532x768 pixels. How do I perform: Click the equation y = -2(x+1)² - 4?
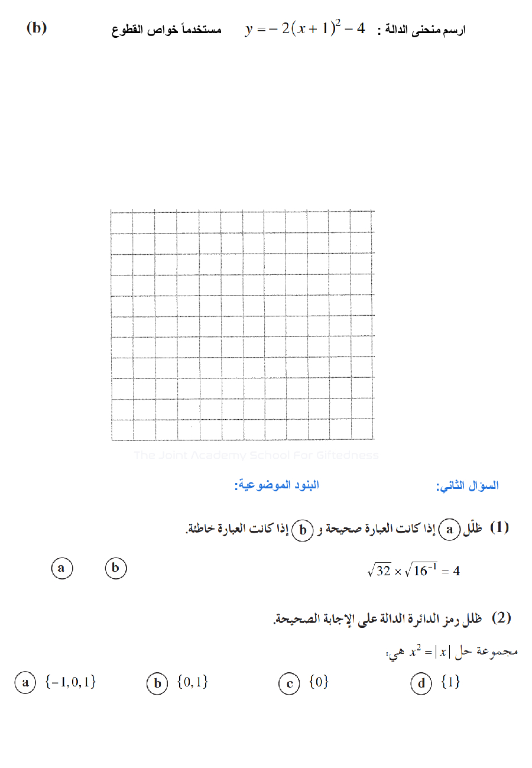pyautogui.click(x=305, y=29)
